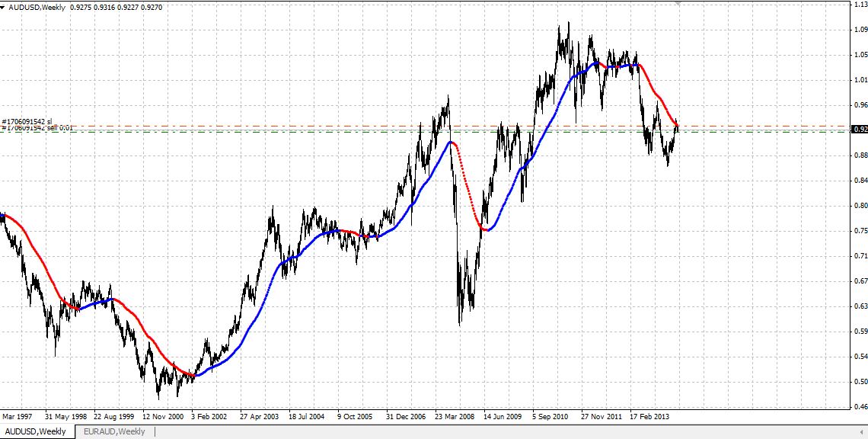This screenshot has width=868, height=439.
Task: Click the 1.05 price scale label
Action: [861, 54]
